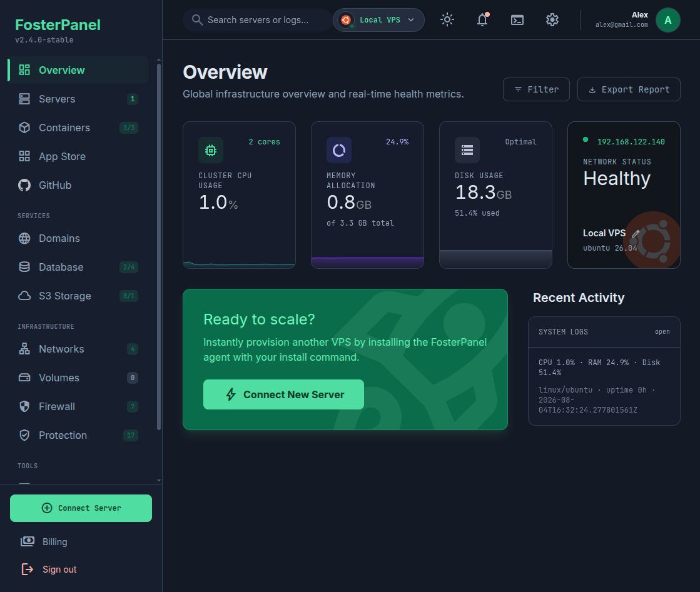Open notifications bell icon
Screen dimensions: 700x592
482,19
